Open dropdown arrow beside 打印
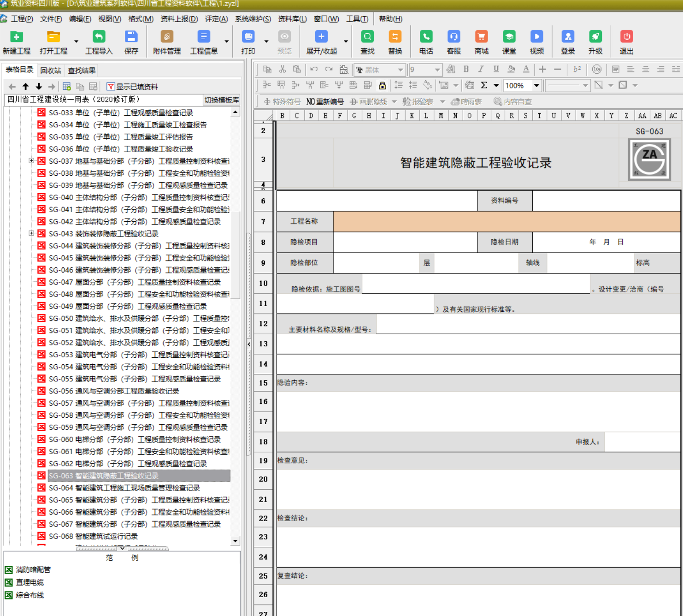 (266, 41)
